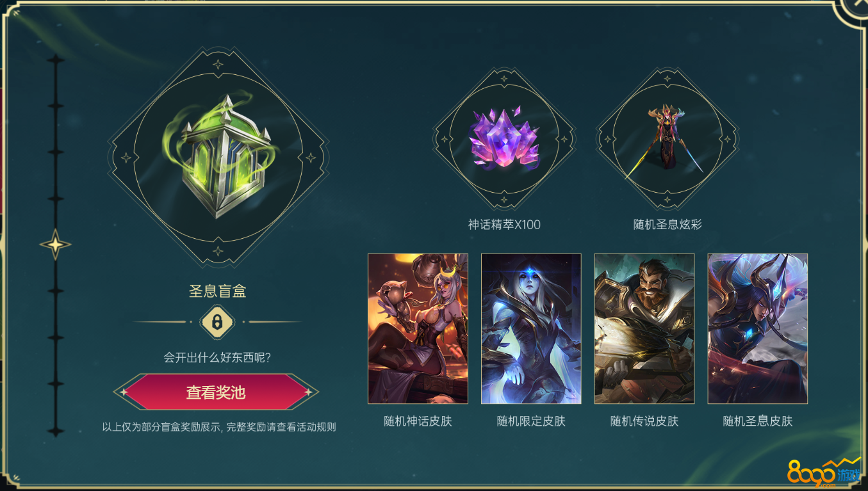Click the 圣息盲盒 title text
Screen dimensions: 868x491
(218, 291)
